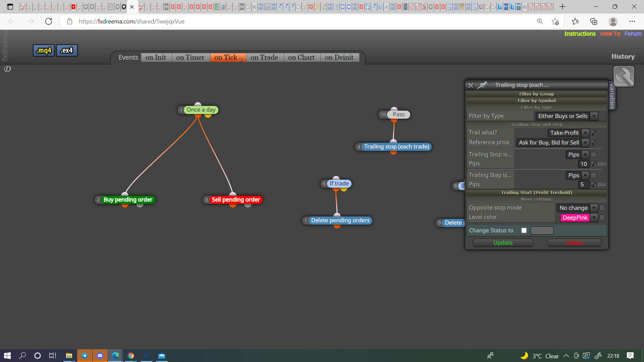The height and width of the screenshot is (362, 644).
Task: Switch to on Trade event tab
Action: tap(265, 57)
